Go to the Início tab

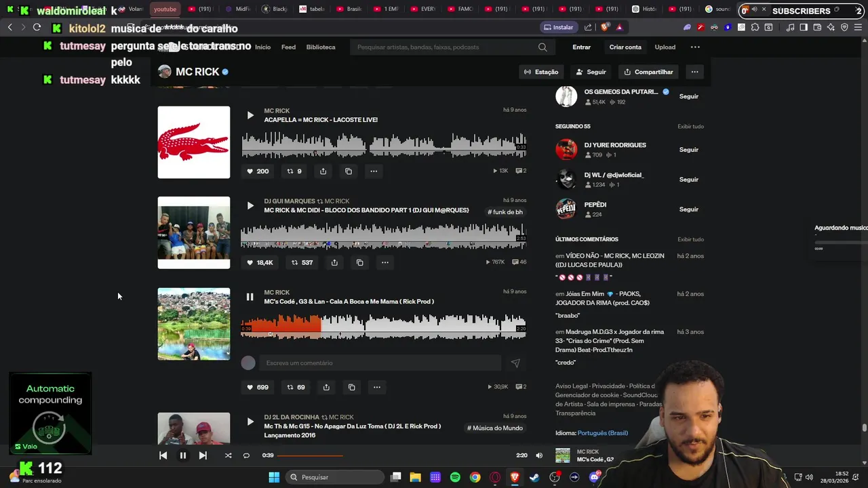point(262,47)
